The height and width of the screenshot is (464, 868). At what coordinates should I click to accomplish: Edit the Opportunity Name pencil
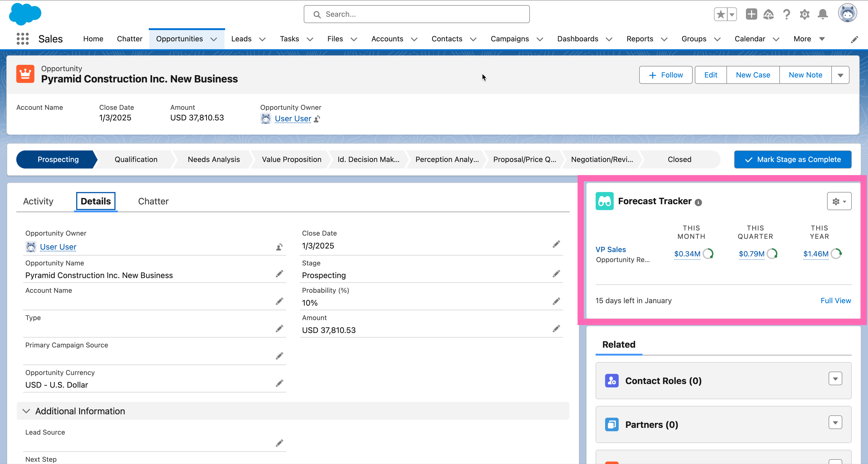pos(279,274)
